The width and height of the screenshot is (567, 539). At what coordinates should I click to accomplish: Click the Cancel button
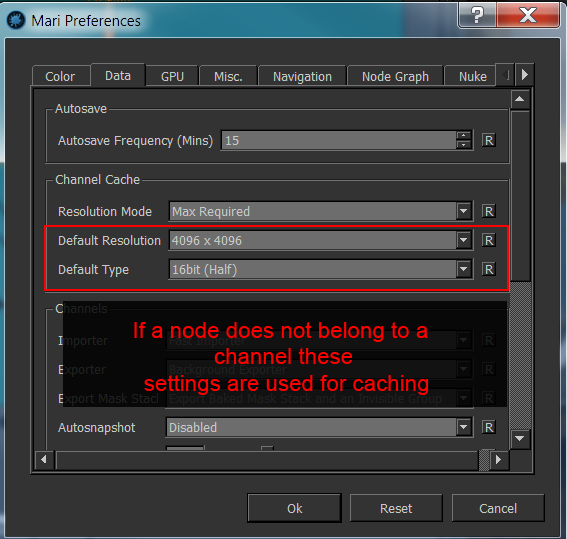[498, 508]
